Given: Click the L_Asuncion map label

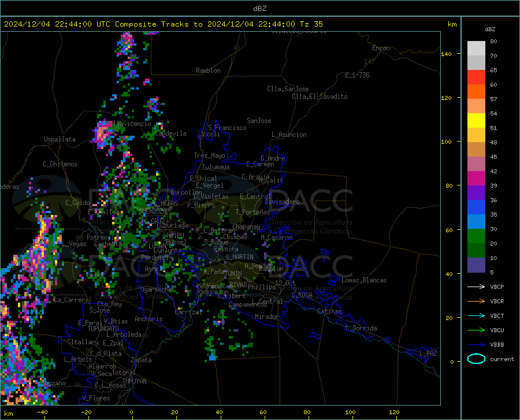Looking at the screenshot, I should click(289, 135).
